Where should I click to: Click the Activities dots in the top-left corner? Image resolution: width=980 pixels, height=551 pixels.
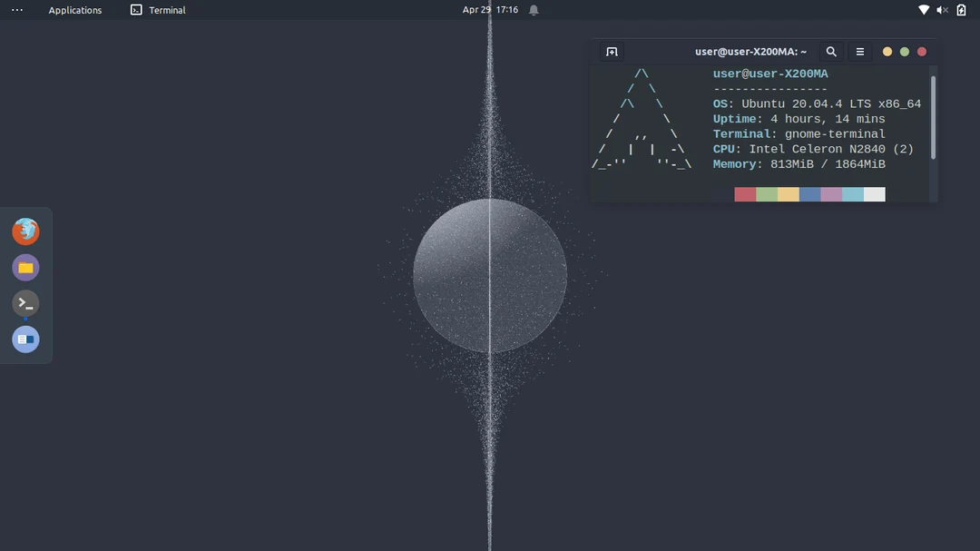point(16,10)
